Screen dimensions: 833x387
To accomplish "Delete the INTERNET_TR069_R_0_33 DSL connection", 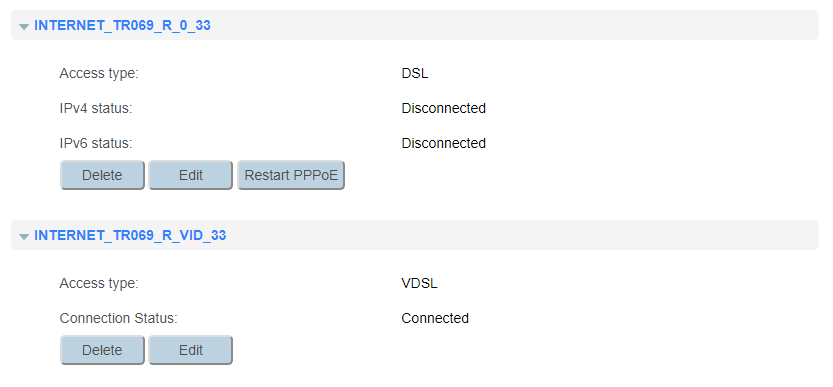I will click(102, 175).
